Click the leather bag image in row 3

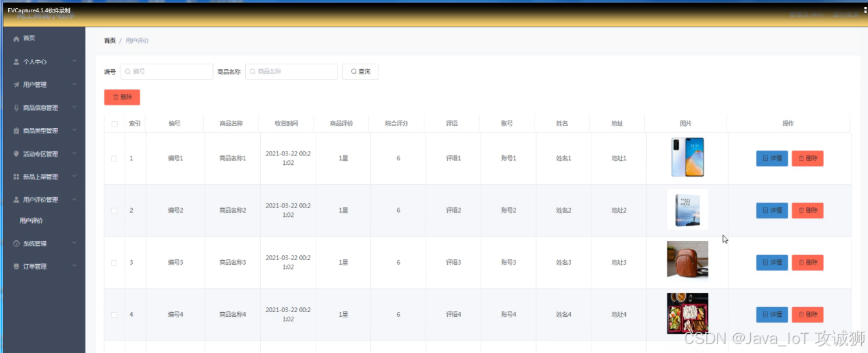pos(687,260)
